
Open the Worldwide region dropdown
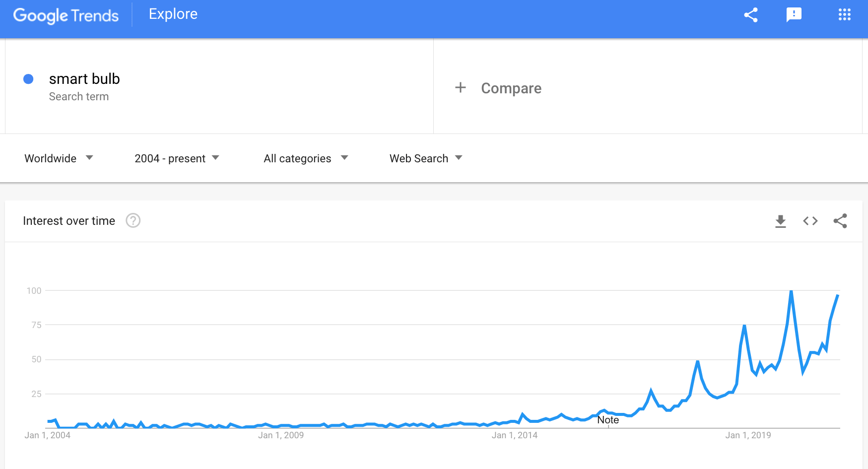59,158
